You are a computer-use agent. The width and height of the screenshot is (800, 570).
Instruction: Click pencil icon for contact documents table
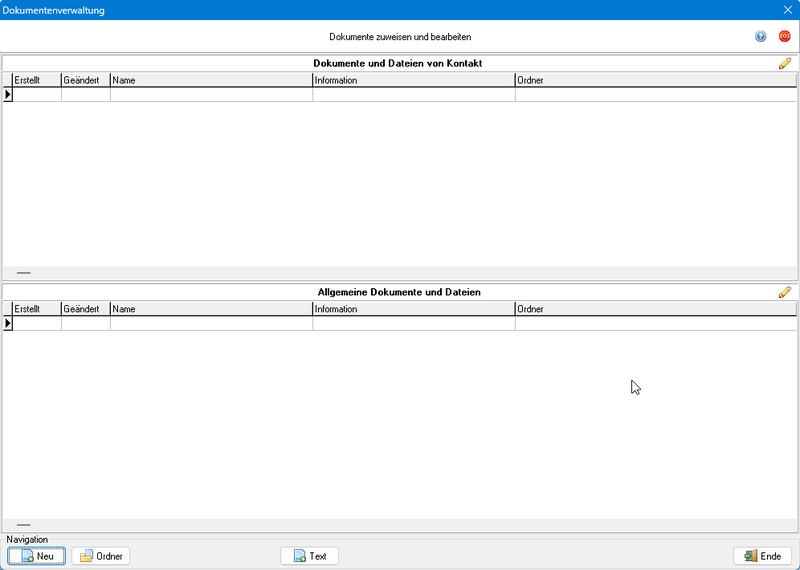click(785, 64)
